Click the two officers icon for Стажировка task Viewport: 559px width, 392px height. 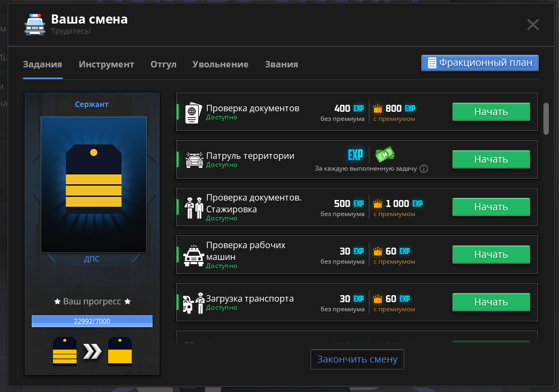[194, 207]
